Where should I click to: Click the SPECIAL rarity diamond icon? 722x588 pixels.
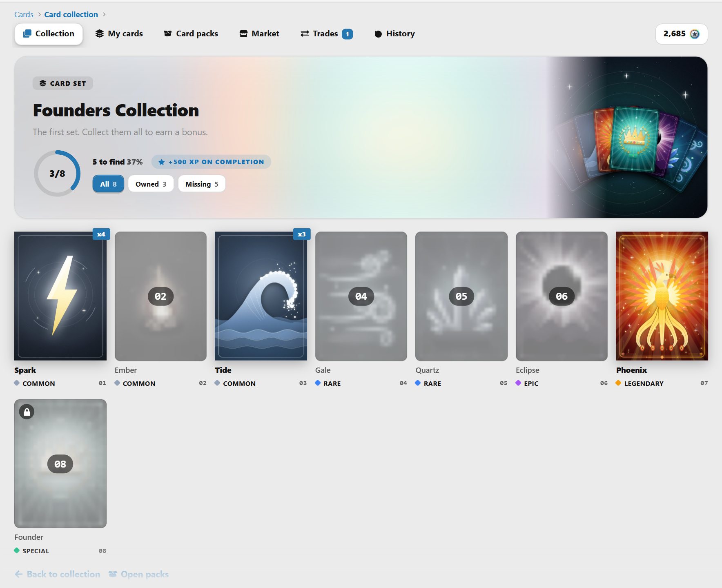click(17, 550)
